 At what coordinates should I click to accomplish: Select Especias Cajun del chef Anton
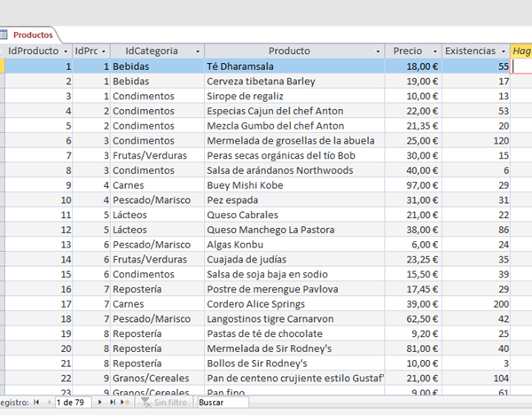(294, 111)
